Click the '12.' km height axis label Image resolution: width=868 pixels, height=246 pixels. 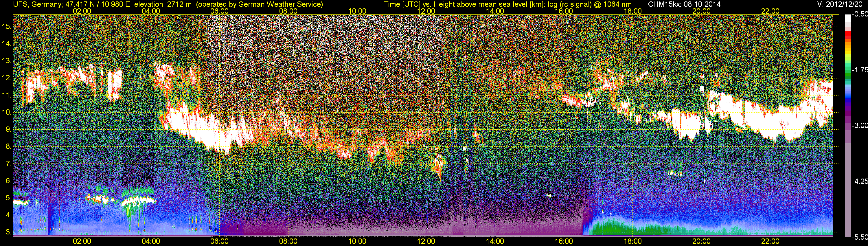point(7,78)
